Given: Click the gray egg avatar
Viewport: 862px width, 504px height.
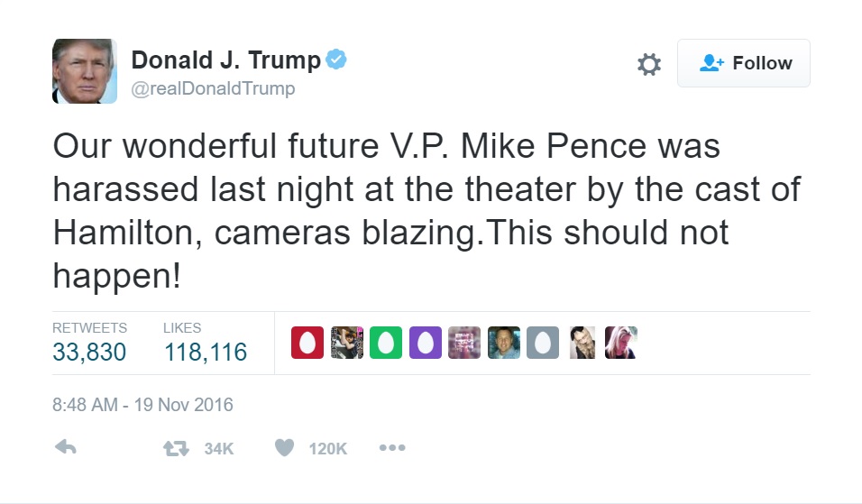Looking at the screenshot, I should click(543, 343).
